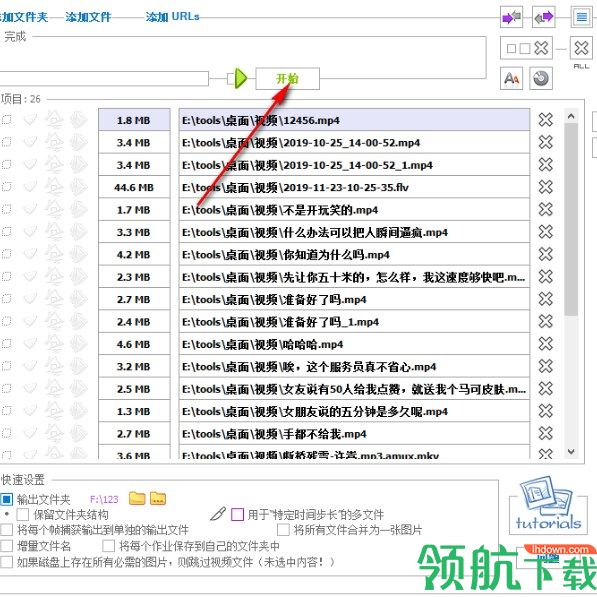Tick the row checkbox for 手都不给我.mp4

[6, 434]
